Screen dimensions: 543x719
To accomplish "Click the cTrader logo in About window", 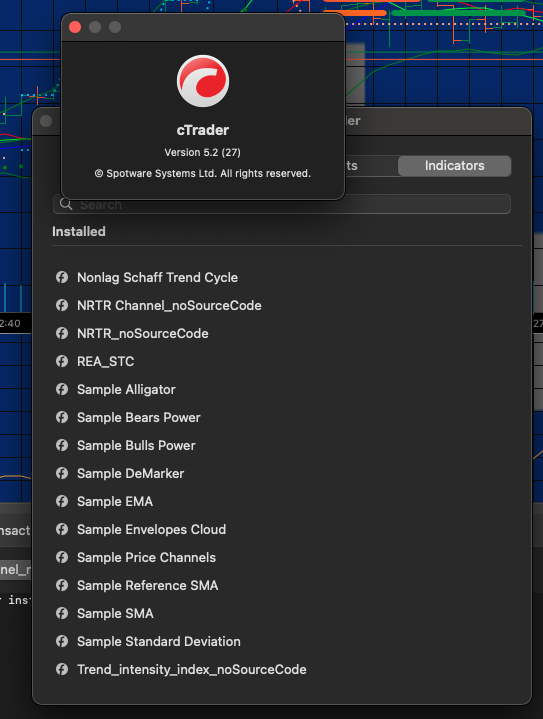I will (203, 81).
